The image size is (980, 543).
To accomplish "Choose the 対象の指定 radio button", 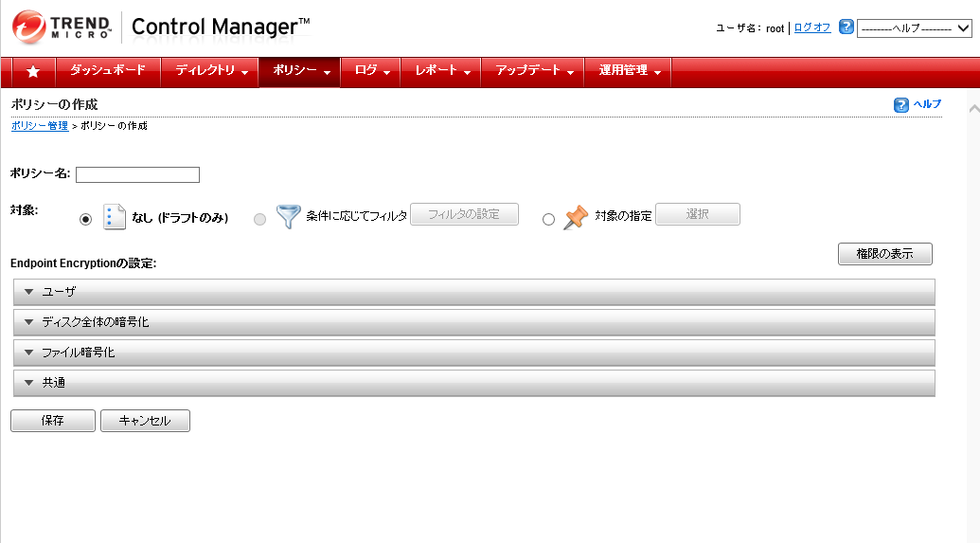I will (x=548, y=219).
